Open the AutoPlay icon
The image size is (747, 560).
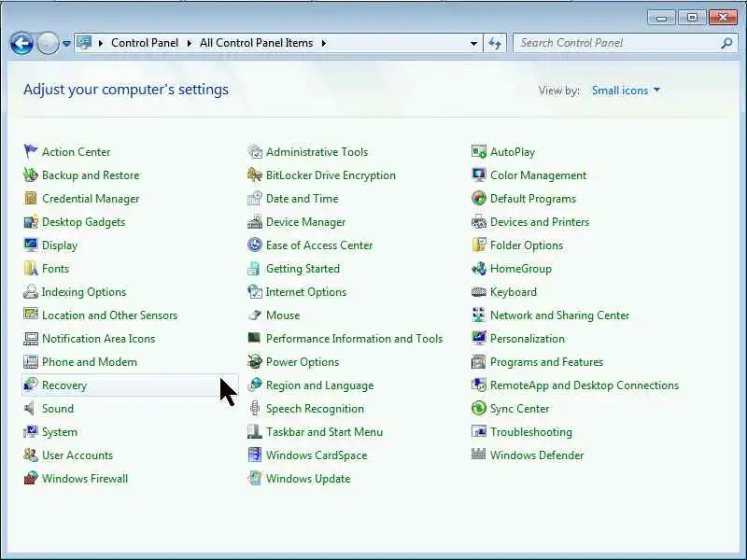[479, 151]
